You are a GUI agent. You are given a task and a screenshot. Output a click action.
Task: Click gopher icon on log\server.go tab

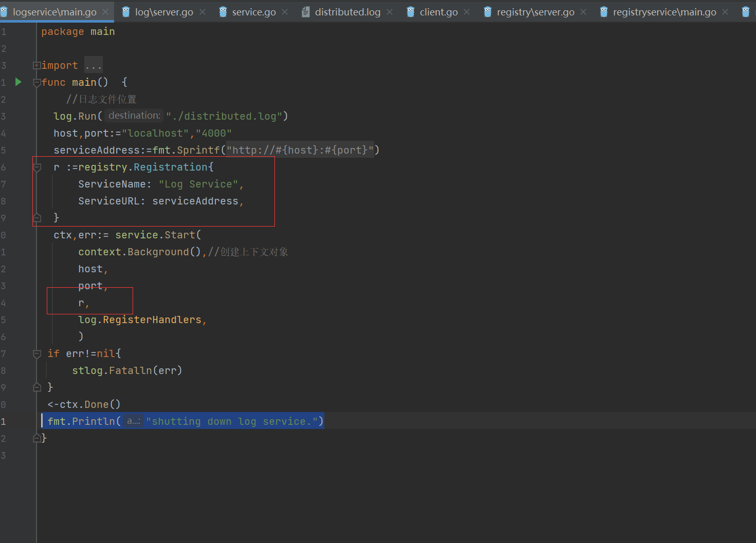point(126,12)
